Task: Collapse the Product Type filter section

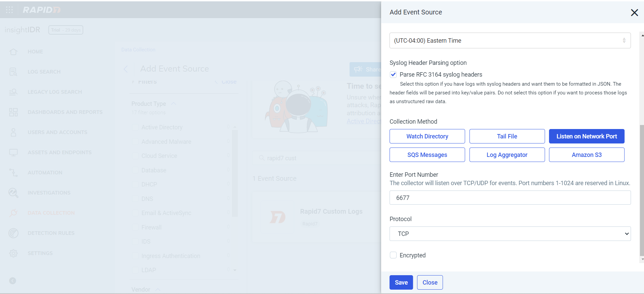Action: 174,104
